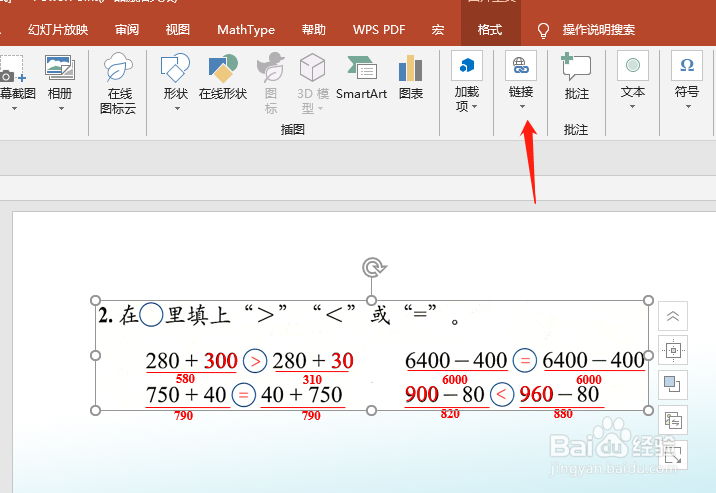
Task: Open 在线图标云 icon cloud
Action: pyautogui.click(x=118, y=83)
